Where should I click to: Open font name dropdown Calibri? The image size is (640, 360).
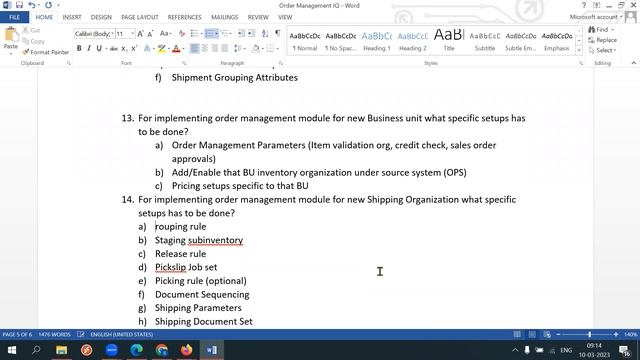pos(112,34)
